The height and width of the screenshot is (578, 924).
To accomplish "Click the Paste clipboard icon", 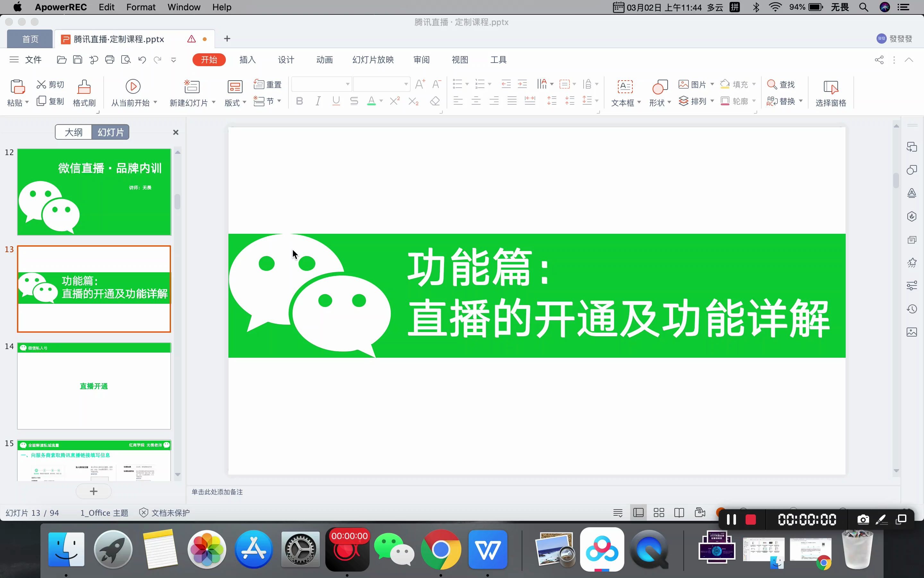I will pos(17,87).
